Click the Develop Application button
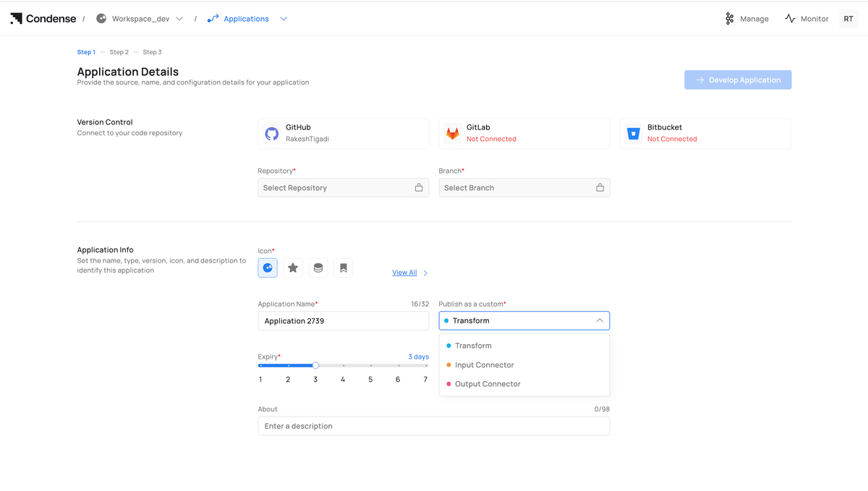This screenshot has width=868, height=491. click(738, 80)
